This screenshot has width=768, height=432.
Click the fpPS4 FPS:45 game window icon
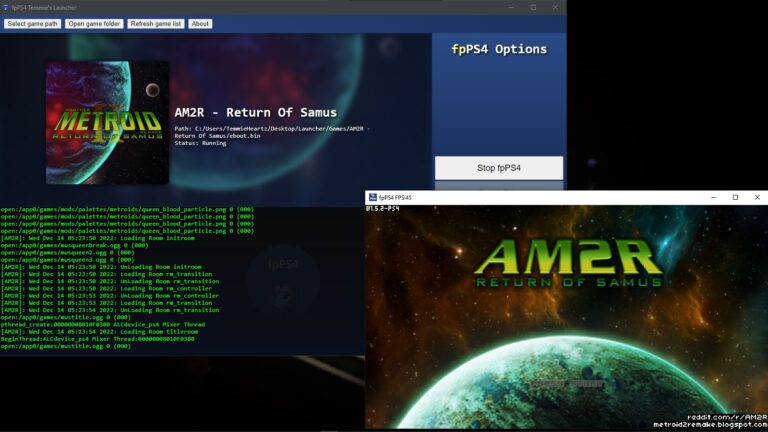373,197
